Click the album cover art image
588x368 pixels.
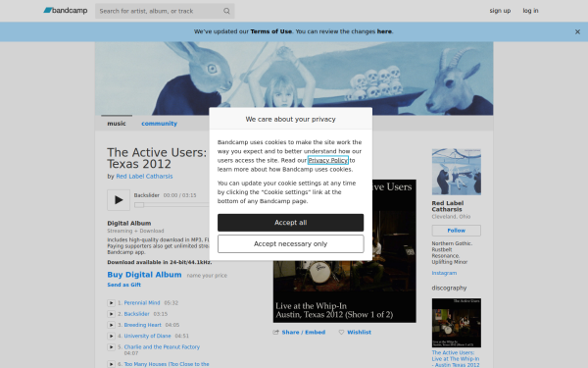345,251
